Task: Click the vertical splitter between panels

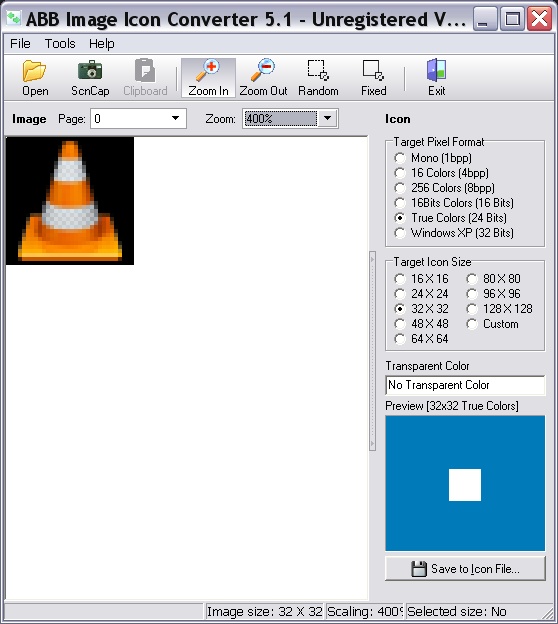Action: 373,351
